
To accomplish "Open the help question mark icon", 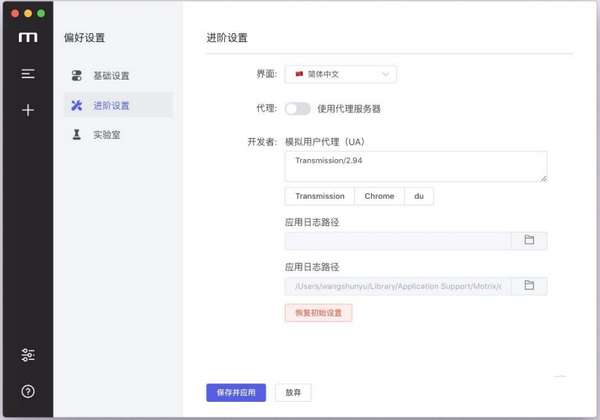I will point(28,391).
